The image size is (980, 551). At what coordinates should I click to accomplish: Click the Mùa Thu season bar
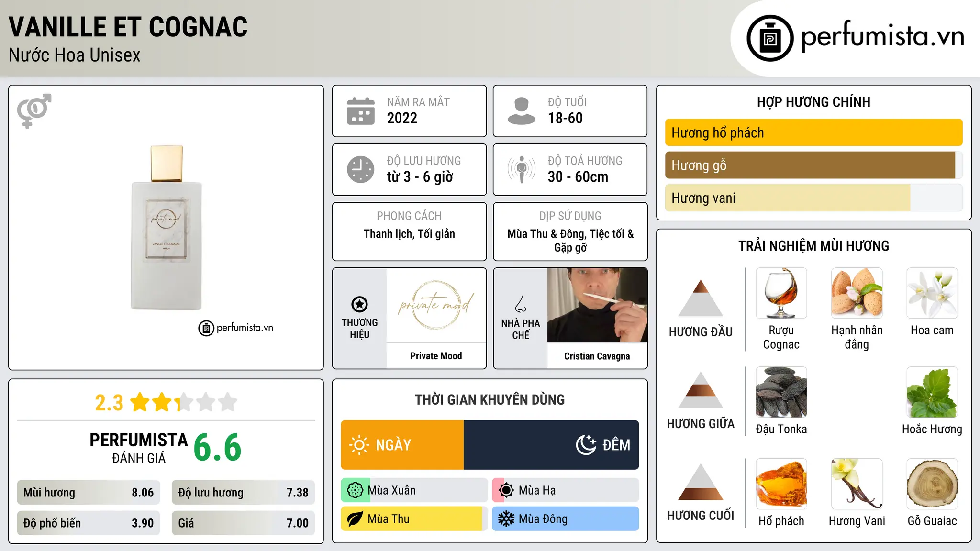tap(414, 519)
